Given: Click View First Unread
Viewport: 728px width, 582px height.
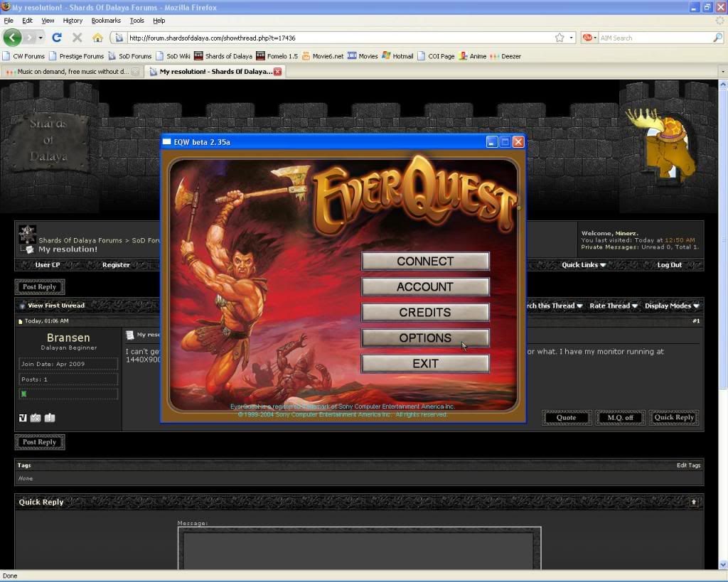Looking at the screenshot, I should (56, 306).
